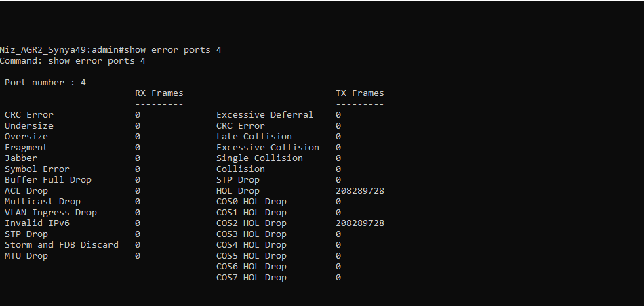Viewport: 644px width, 306px height.
Task: Click the 'Port number : 4' line
Action: [45, 83]
